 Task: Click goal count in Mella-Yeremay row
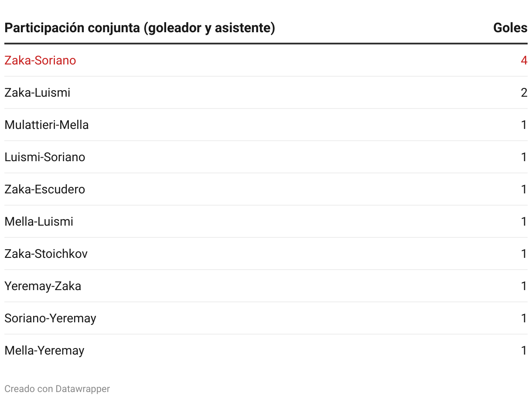524,351
